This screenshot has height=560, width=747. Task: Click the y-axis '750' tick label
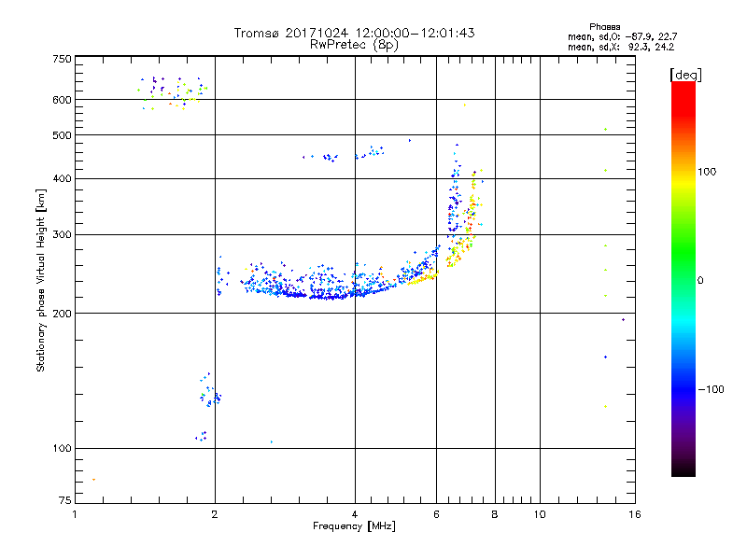coord(62,59)
